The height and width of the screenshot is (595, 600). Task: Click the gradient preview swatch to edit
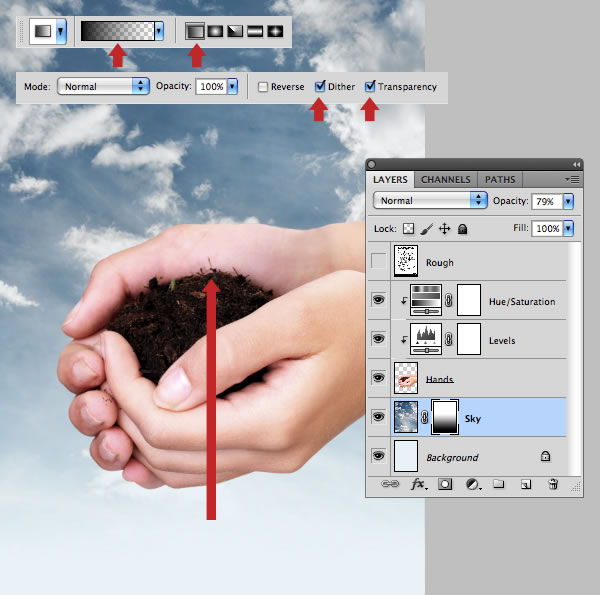[117, 31]
